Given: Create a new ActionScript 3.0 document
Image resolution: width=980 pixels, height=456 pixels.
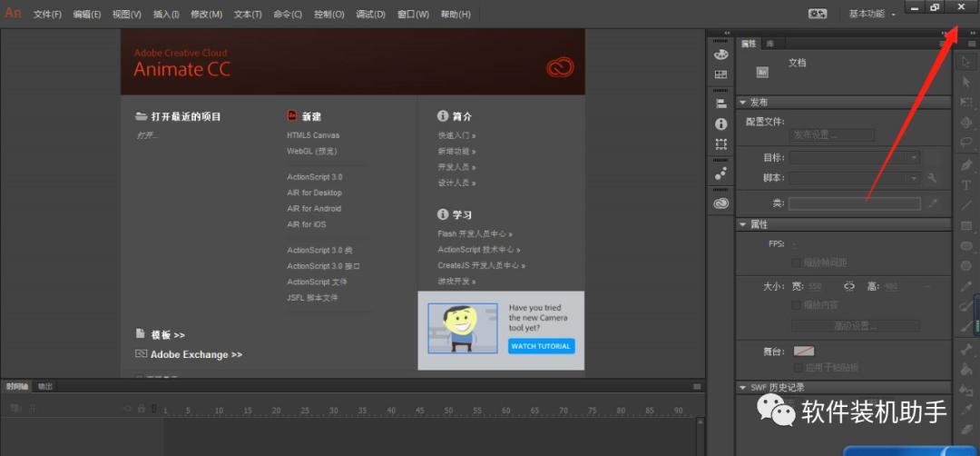Looking at the screenshot, I should point(314,177).
